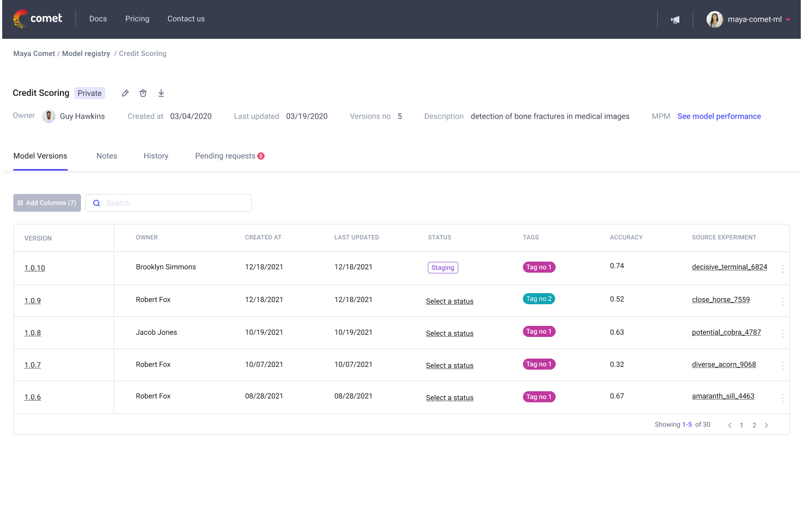Toggle the Staging status badge on version 1.0.10

(443, 267)
